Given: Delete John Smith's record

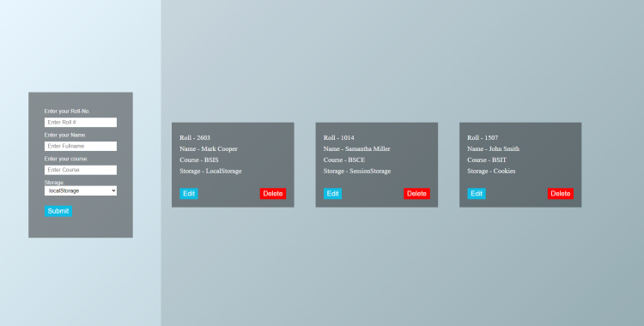Looking at the screenshot, I should (561, 193).
